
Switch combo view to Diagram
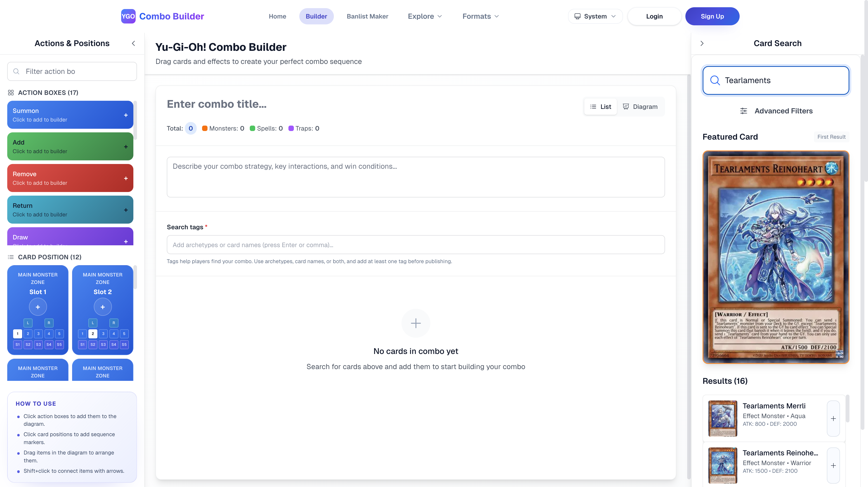[x=640, y=107]
